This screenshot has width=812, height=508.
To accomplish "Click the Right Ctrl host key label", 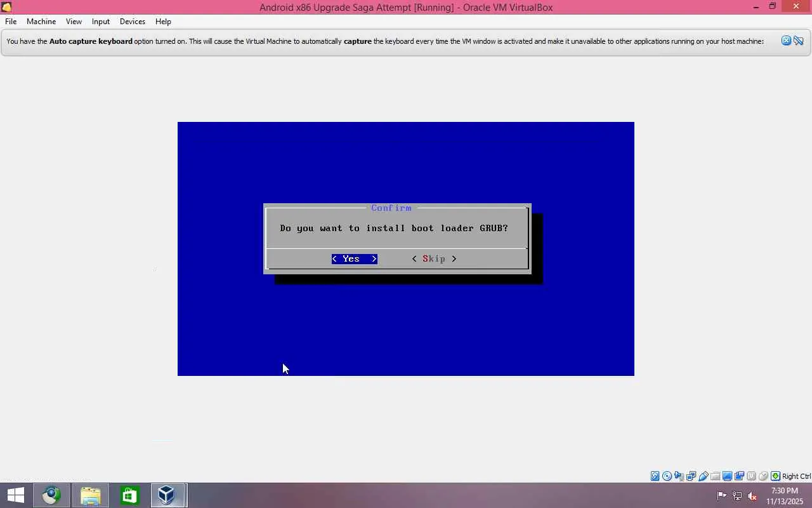I will coord(796,476).
